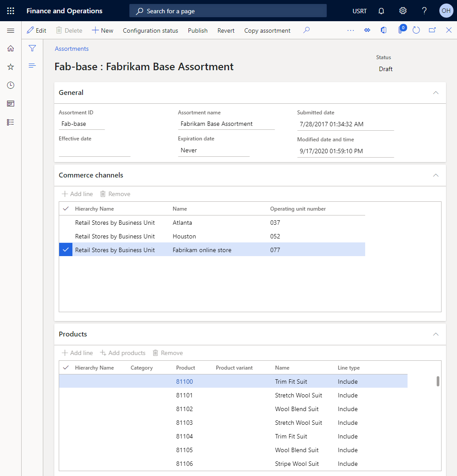The height and width of the screenshot is (476, 457).
Task: Open Recent clock icon in sidebar
Action: (11, 85)
